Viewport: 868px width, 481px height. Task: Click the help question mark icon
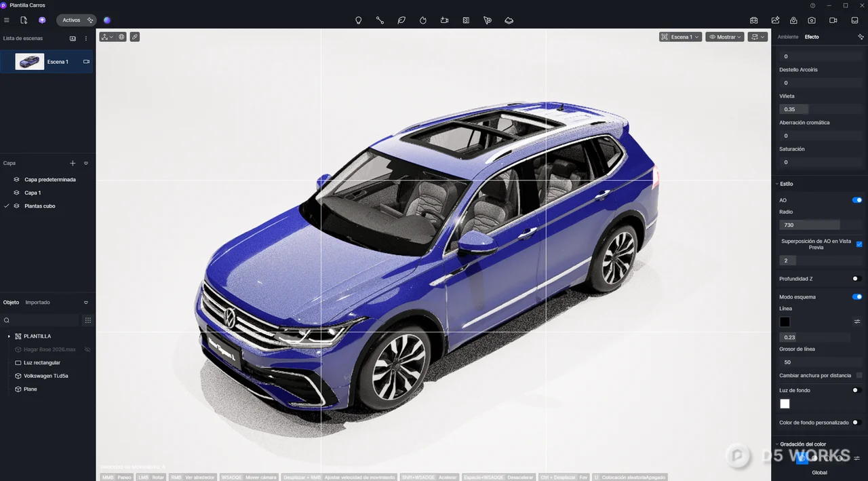813,5
